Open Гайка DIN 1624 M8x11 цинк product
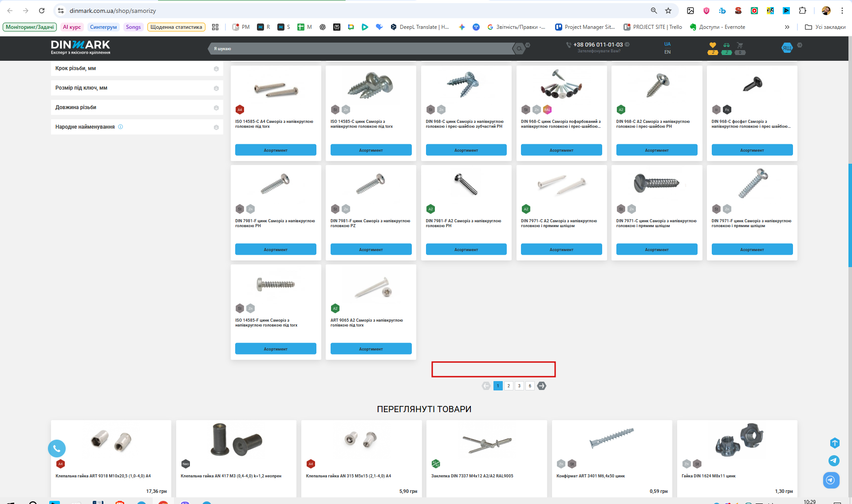The height and width of the screenshot is (504, 852). click(708, 476)
